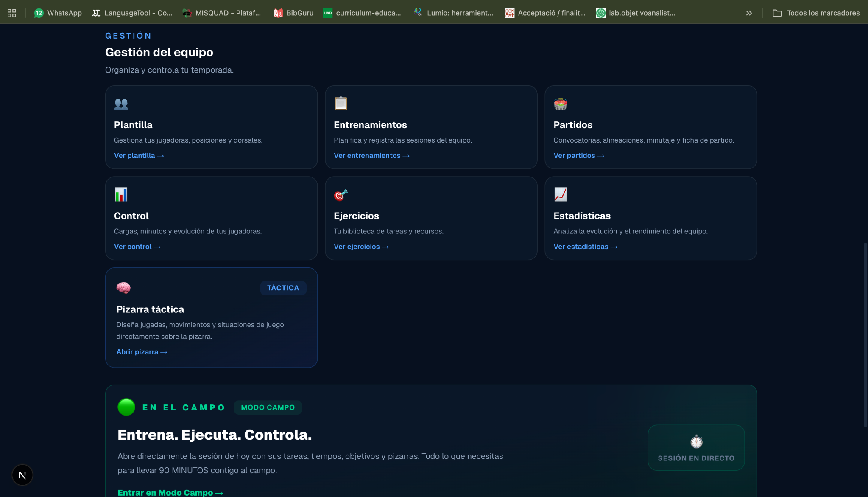The image size is (868, 497).
Task: Click the Ejercicios card title
Action: (x=356, y=216)
